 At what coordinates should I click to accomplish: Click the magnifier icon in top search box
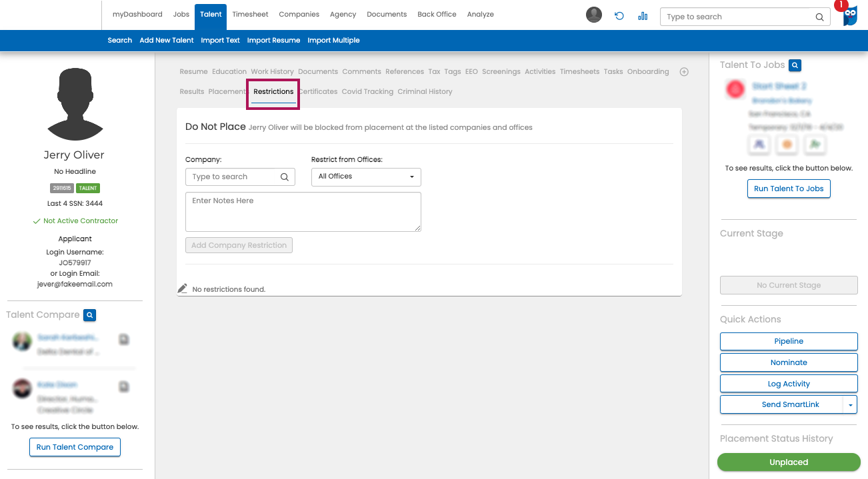(819, 17)
